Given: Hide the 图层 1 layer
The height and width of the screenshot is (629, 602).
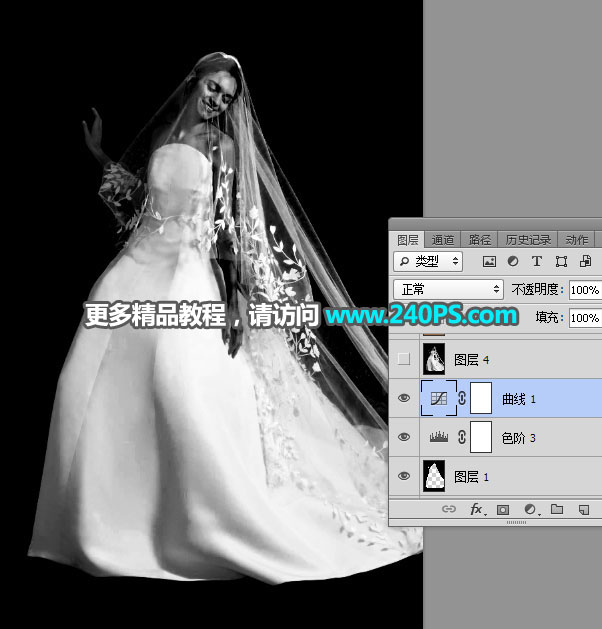Looking at the screenshot, I should click(404, 476).
